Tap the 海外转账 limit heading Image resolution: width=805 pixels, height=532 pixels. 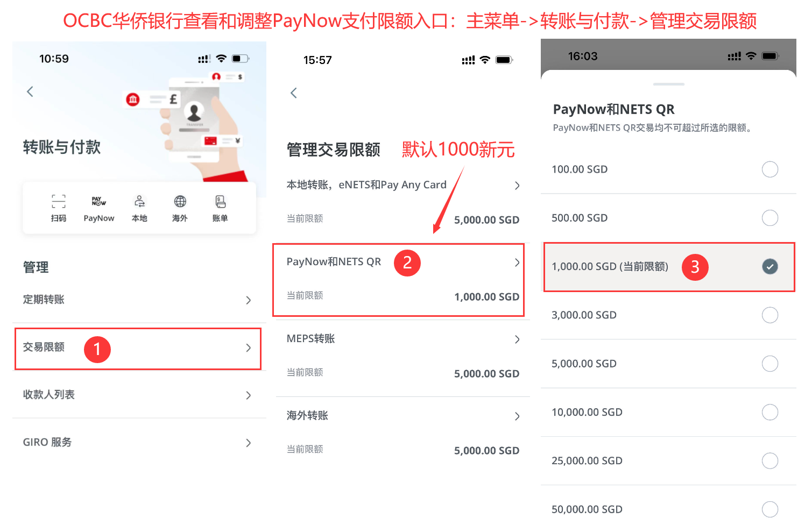(307, 415)
